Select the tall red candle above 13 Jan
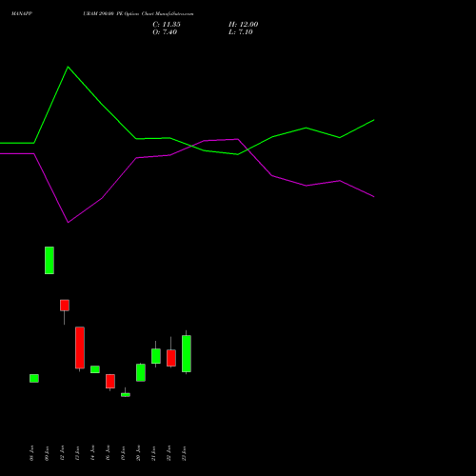The image size is (476, 476). pyautogui.click(x=80, y=347)
